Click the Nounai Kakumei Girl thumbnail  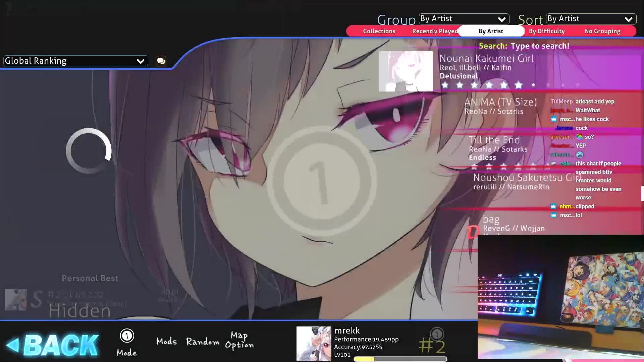point(406,71)
